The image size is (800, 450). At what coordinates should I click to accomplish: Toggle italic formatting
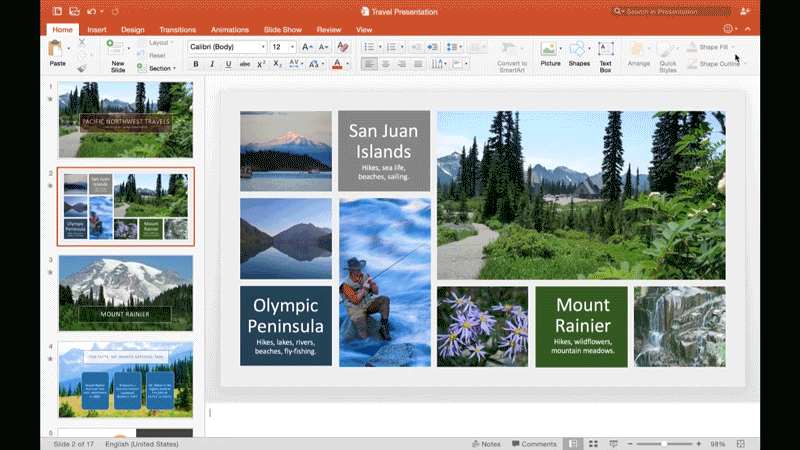212,64
